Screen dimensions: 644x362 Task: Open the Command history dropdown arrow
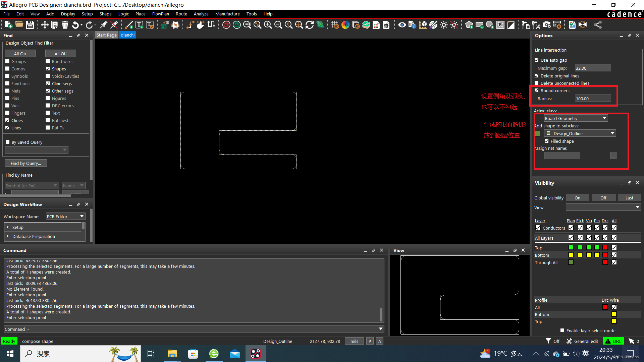[381, 329]
